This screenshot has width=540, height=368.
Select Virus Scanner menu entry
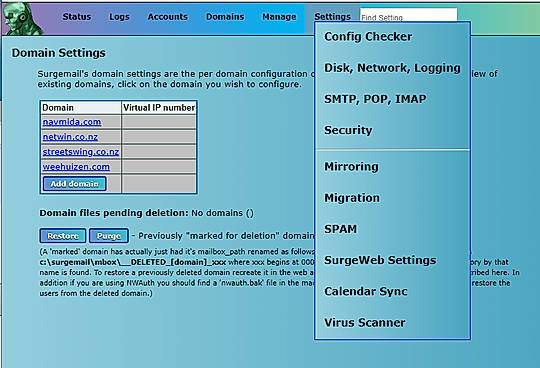coord(365,323)
